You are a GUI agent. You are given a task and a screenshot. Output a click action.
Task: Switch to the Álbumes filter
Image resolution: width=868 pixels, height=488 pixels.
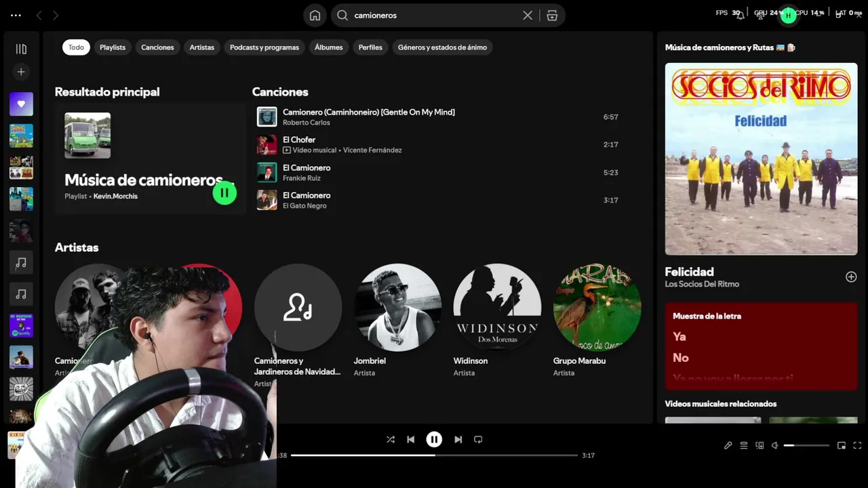click(329, 47)
